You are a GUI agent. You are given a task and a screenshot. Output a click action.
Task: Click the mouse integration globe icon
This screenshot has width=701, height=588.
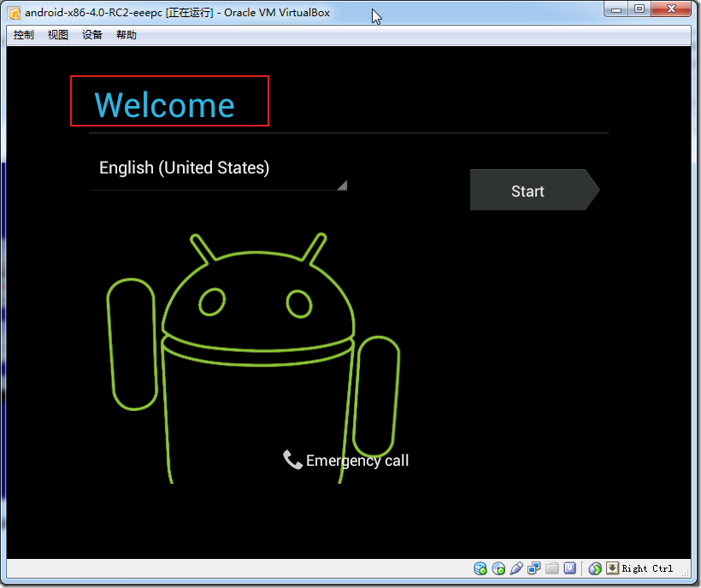595,568
